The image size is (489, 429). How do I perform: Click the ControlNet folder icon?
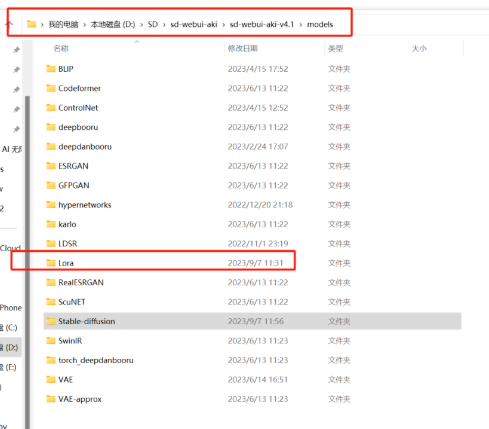click(x=51, y=108)
